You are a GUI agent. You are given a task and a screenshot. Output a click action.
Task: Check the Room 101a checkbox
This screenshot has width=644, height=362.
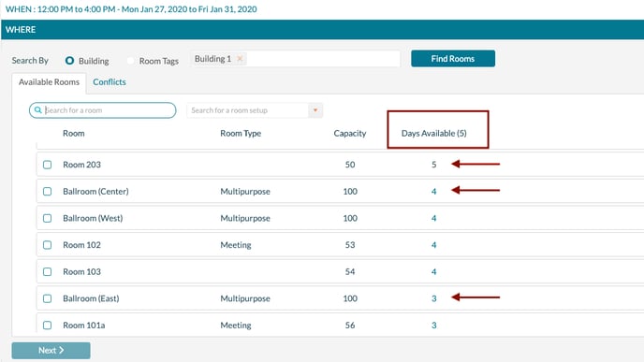[47, 326]
